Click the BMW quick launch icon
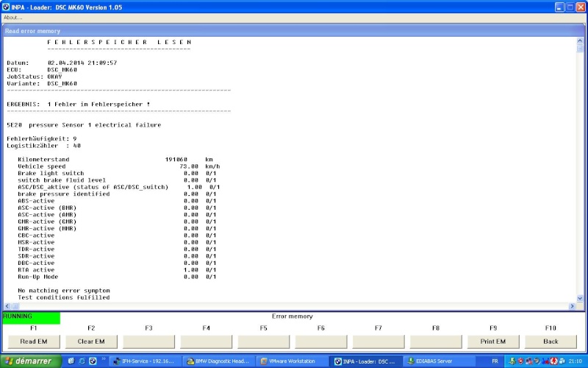 [93, 361]
